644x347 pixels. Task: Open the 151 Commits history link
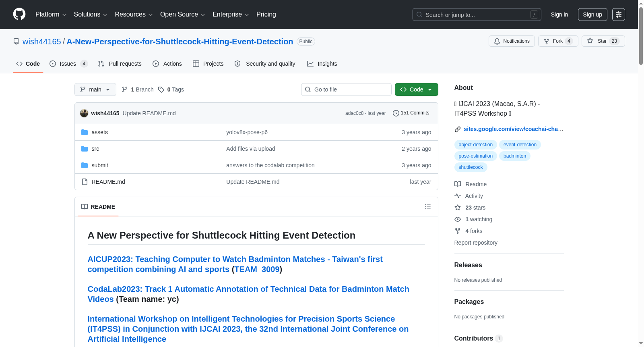[x=411, y=113]
